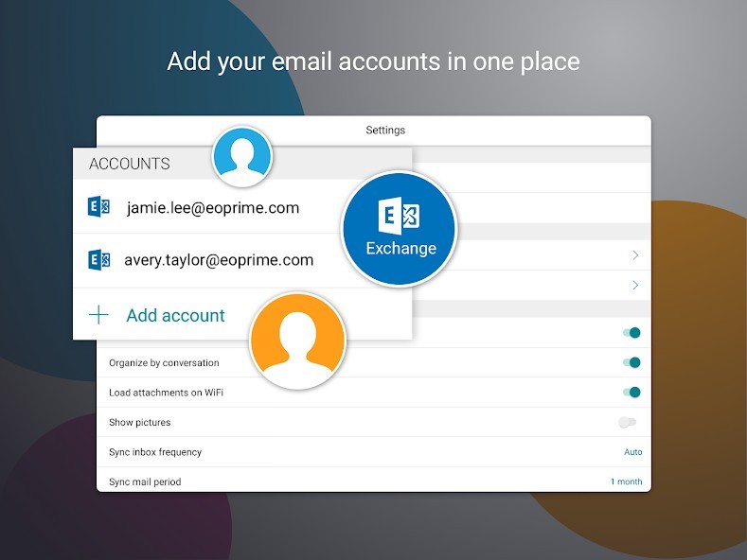Disable Load attachments on WiFi switch
This screenshot has height=560, width=747.
click(x=631, y=393)
